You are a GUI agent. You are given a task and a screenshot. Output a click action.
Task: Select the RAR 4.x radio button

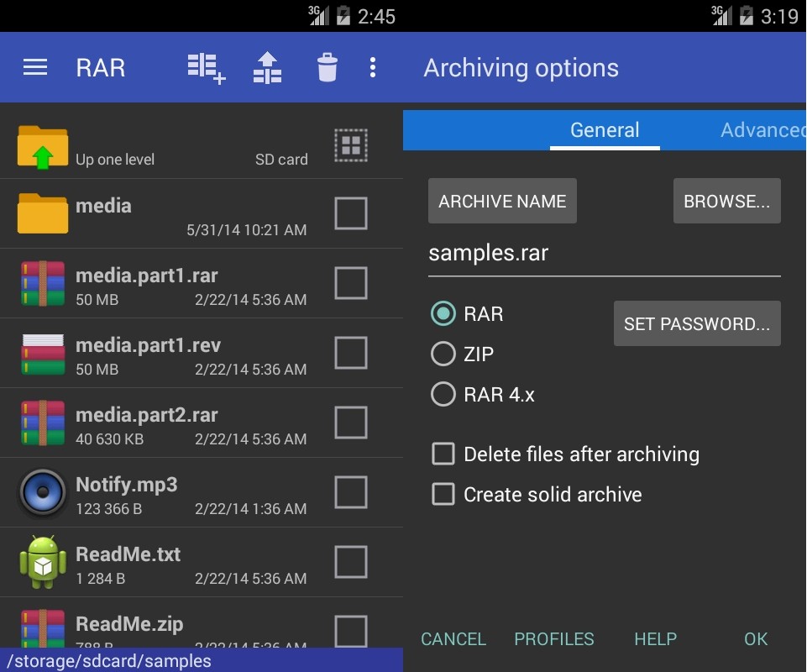[443, 394]
